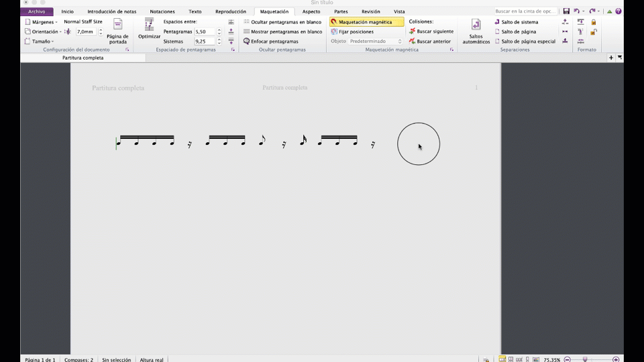Viewport: 644px width, 362px height.
Task: Open Saltos automáticos
Action: [476, 32]
